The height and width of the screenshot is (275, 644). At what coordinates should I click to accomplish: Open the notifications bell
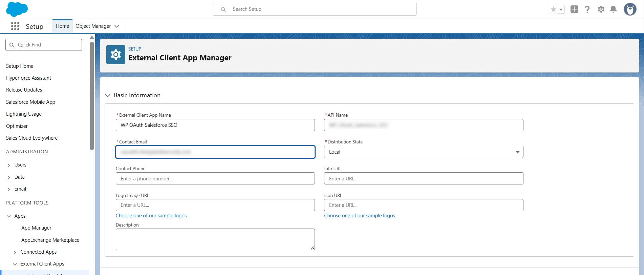pos(613,9)
